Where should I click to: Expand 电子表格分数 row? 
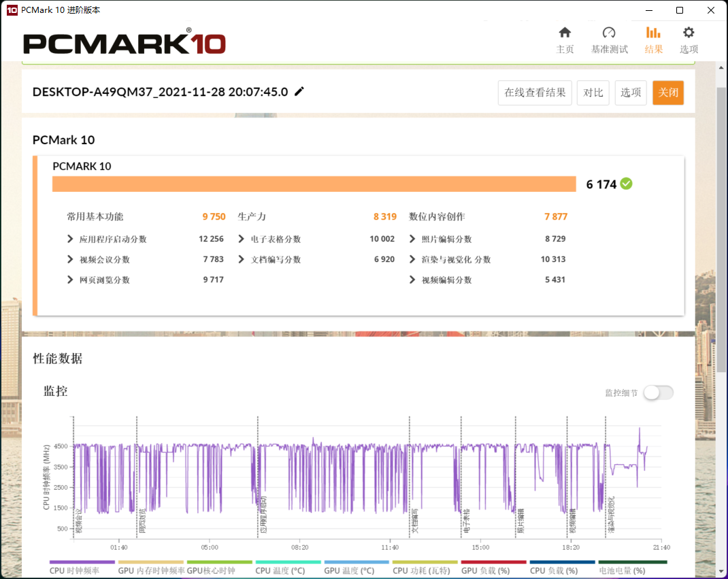click(x=241, y=239)
